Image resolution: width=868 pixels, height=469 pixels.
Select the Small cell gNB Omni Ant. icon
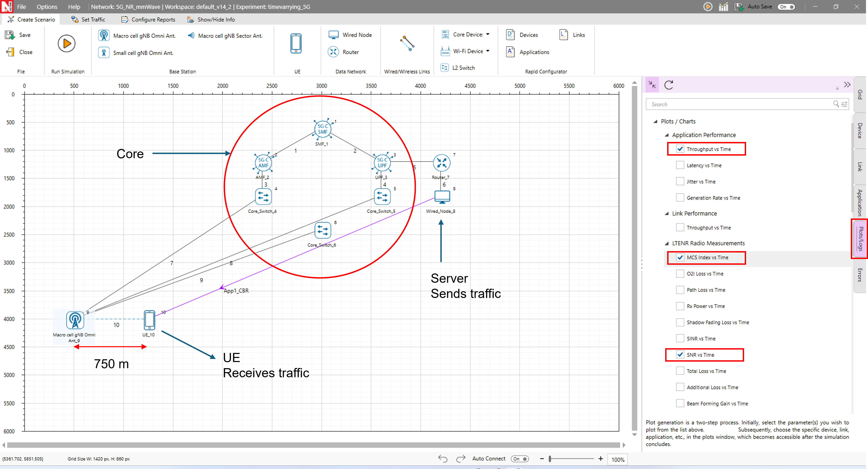104,53
